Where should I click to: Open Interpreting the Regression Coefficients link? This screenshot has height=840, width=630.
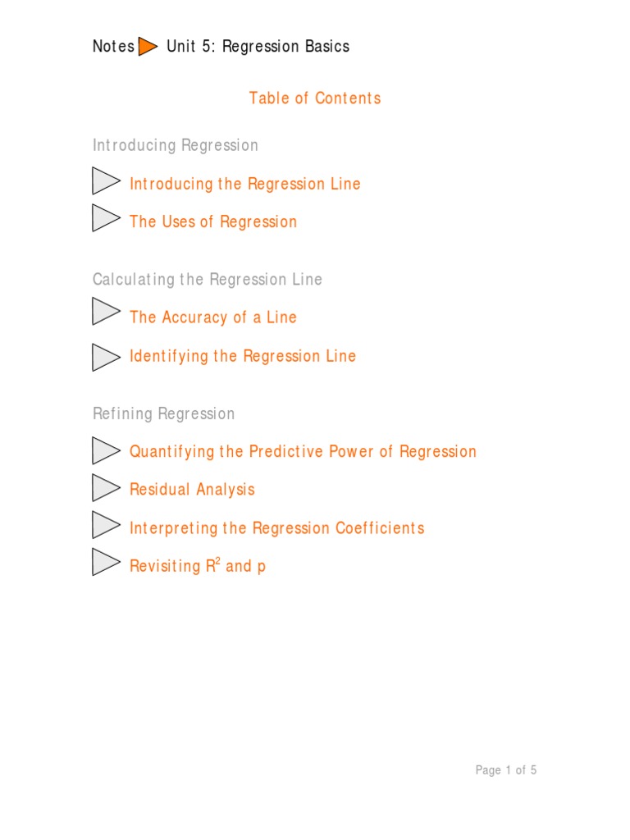pos(277,528)
